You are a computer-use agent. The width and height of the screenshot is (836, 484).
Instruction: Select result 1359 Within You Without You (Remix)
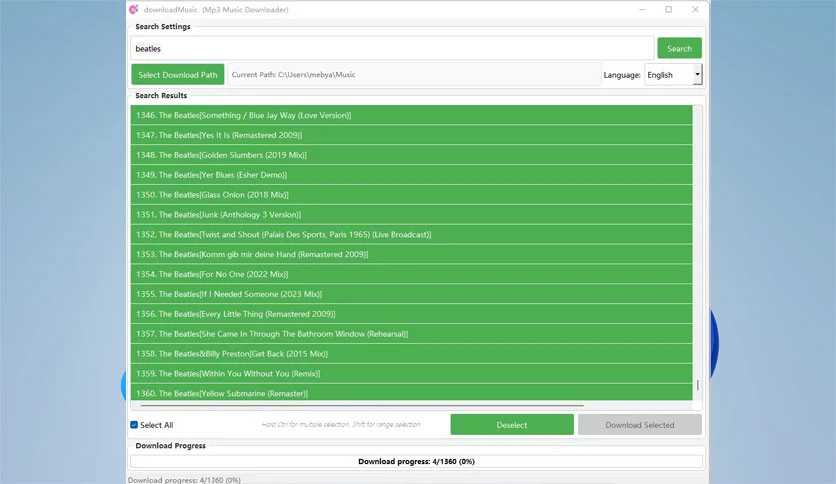[x=412, y=374]
